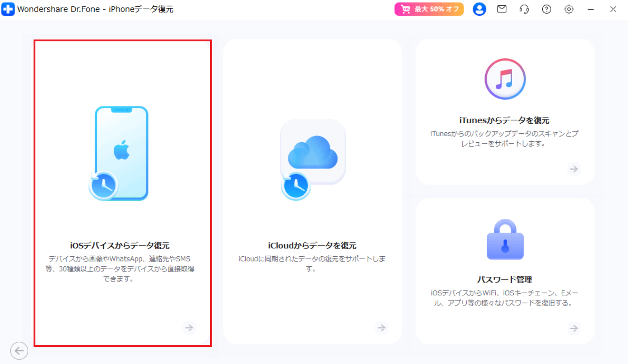Click the window title Wondershare Dr.Fone - iPhoneデータ復元
628x364 pixels.
pos(95,9)
